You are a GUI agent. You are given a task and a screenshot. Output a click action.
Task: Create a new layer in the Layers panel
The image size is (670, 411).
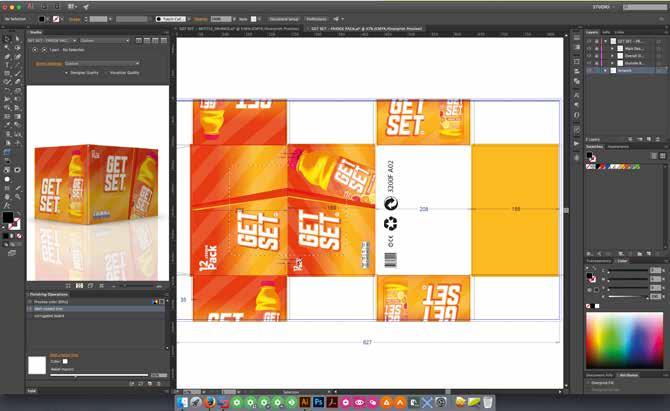[x=649, y=139]
